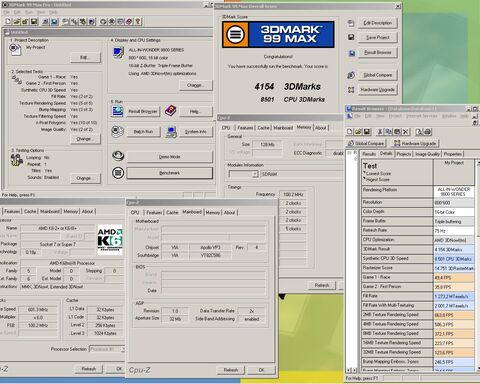Click the disk icon beside Save Project
This screenshot has height=384, width=480.
point(351,37)
